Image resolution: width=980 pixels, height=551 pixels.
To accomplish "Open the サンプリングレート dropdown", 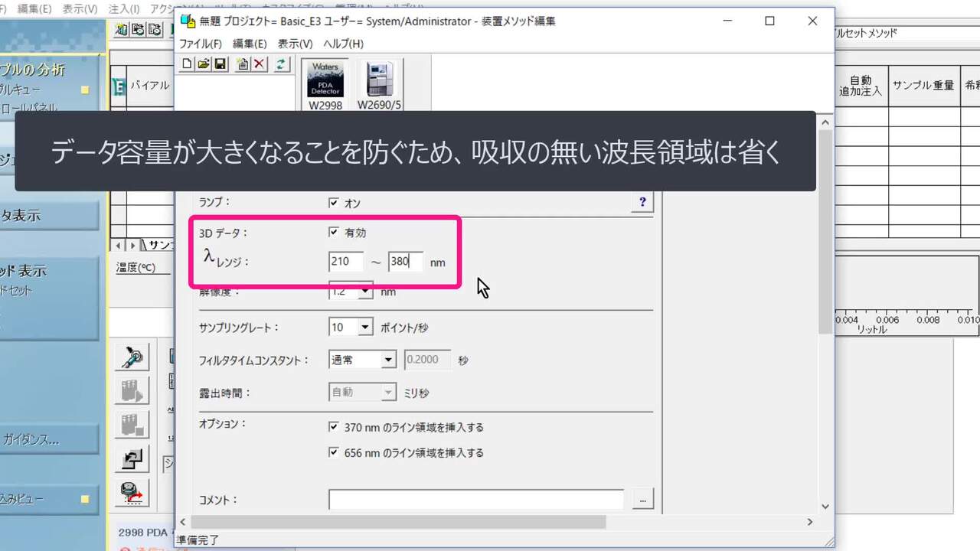I will (365, 328).
